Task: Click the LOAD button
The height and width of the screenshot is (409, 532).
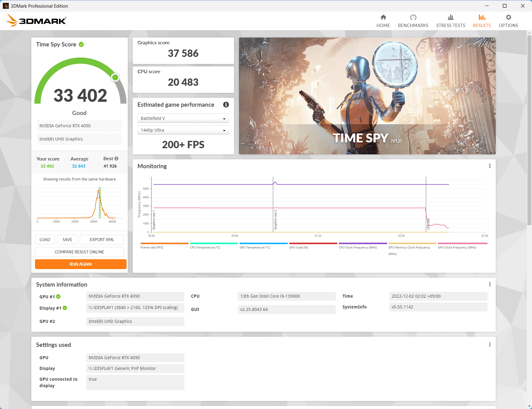Action: tap(45, 240)
